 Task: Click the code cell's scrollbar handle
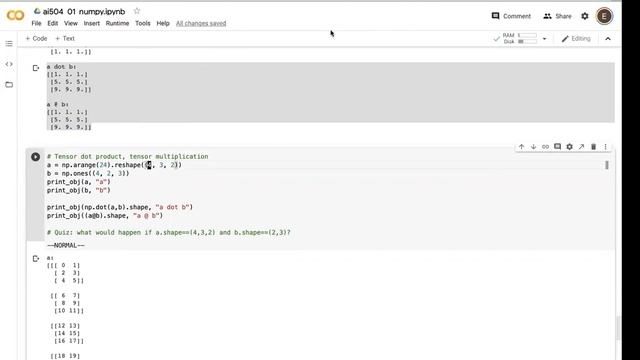[607, 165]
